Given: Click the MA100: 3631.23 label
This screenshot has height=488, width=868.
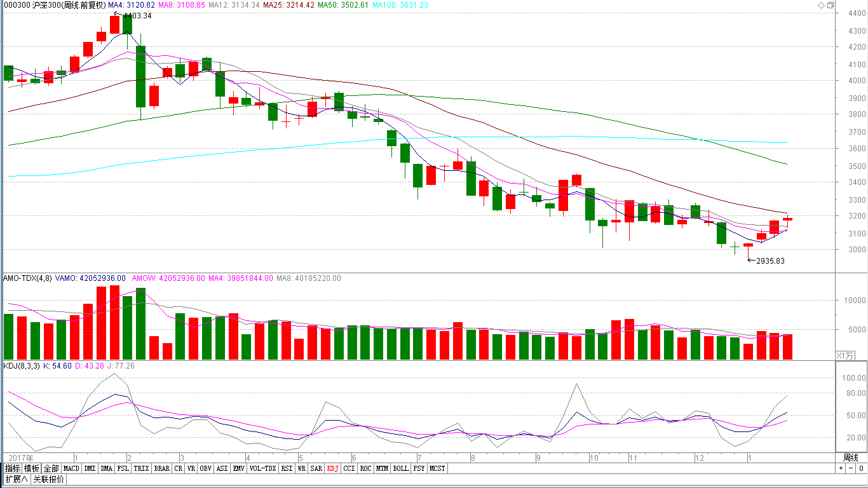Looking at the screenshot, I should point(400,5).
